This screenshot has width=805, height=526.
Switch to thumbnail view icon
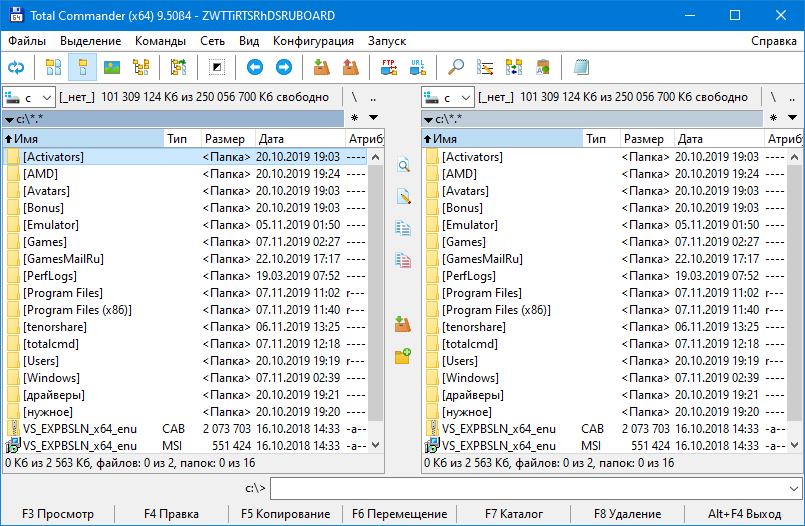click(x=111, y=67)
